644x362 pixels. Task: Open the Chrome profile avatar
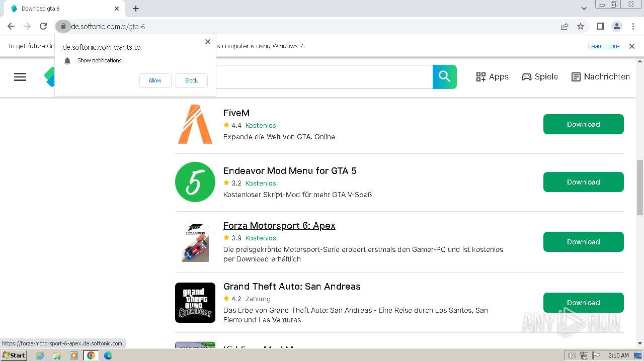616,26
